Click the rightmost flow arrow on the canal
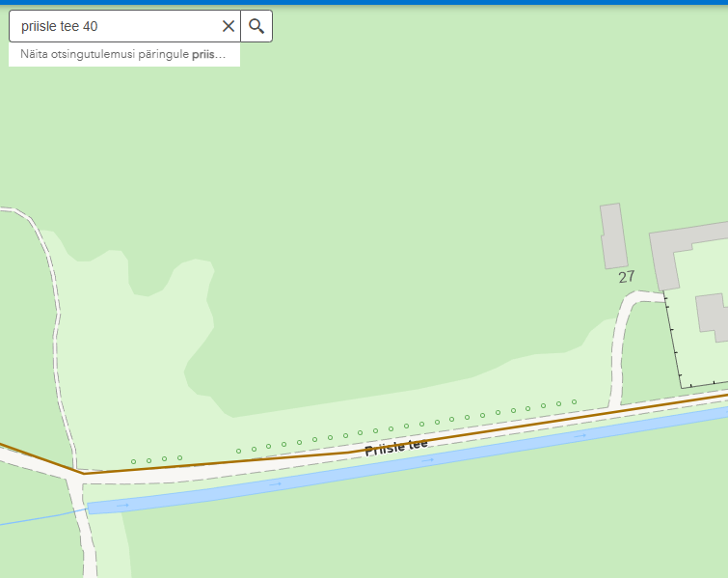728x578 pixels. point(580,436)
